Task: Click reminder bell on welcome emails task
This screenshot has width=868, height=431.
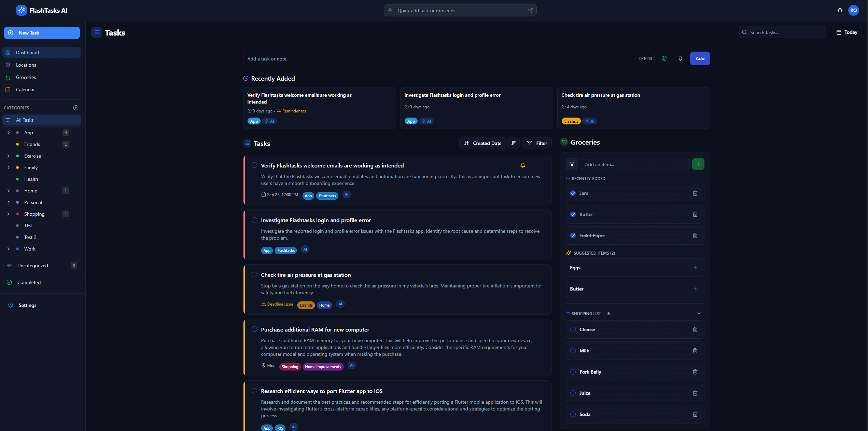Action: click(522, 165)
